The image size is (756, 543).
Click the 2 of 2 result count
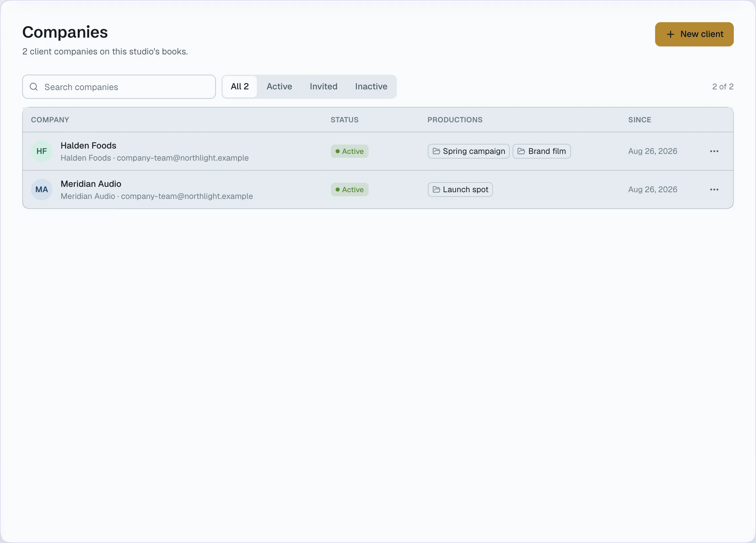(x=723, y=87)
